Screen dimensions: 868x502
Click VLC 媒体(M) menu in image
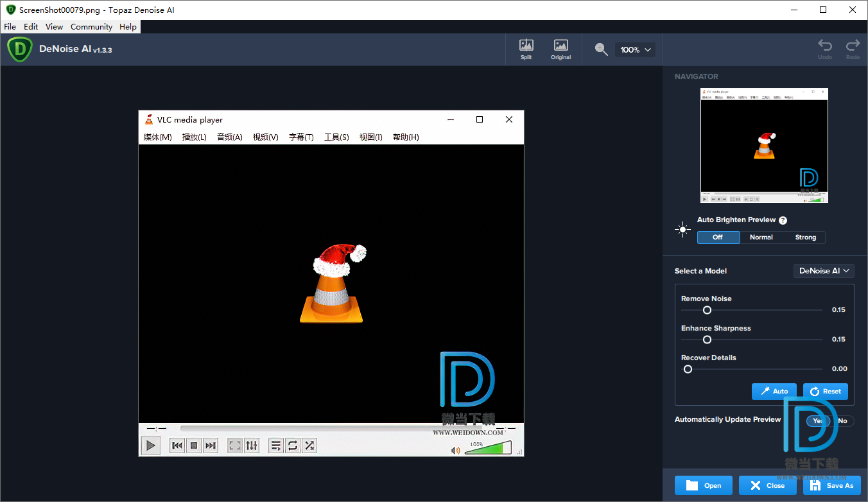click(x=158, y=137)
